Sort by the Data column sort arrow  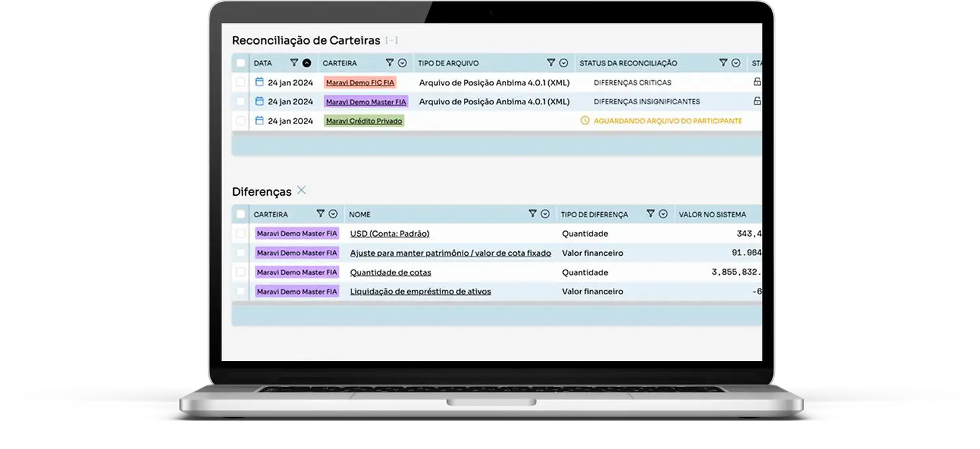306,63
